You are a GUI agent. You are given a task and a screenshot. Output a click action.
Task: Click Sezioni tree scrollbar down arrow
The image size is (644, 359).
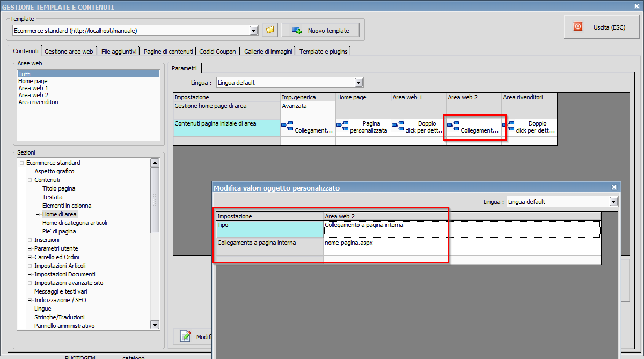tap(155, 325)
